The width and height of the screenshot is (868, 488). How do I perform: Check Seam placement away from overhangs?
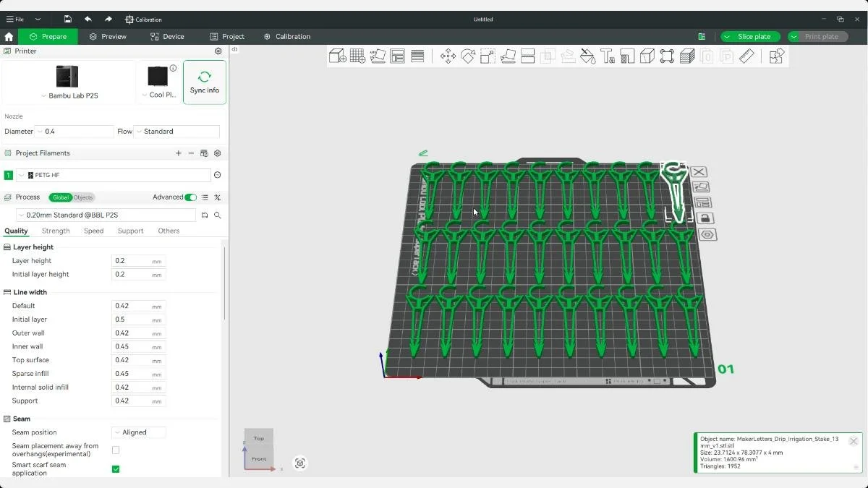click(x=116, y=450)
